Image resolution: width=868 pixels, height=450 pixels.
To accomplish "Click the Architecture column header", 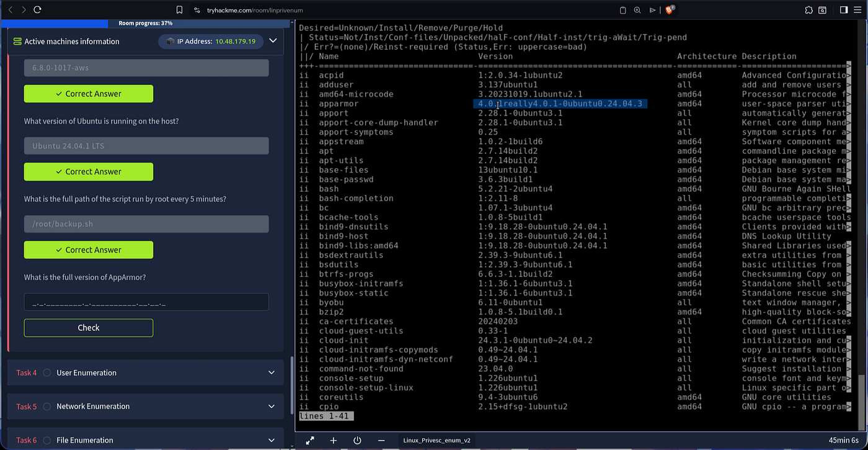I will (x=707, y=56).
